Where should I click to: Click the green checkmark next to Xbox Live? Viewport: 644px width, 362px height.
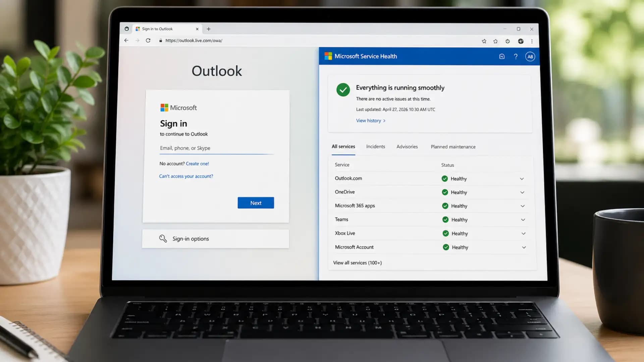click(x=445, y=233)
